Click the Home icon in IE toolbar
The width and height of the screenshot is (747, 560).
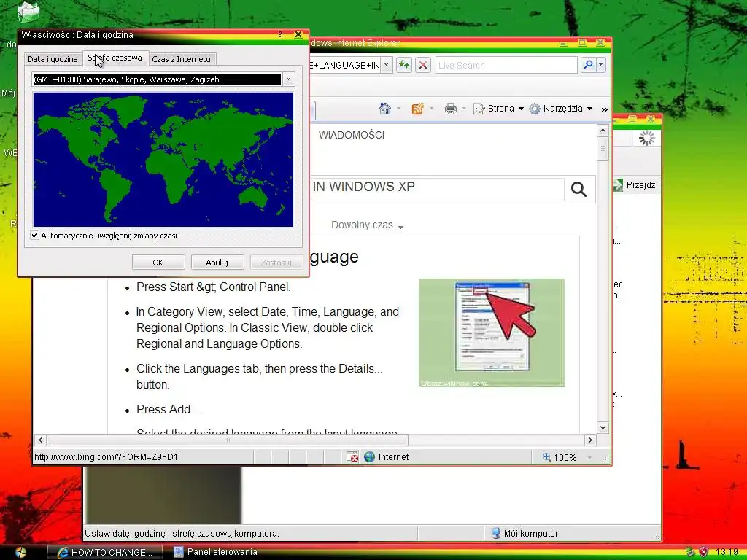pos(385,109)
